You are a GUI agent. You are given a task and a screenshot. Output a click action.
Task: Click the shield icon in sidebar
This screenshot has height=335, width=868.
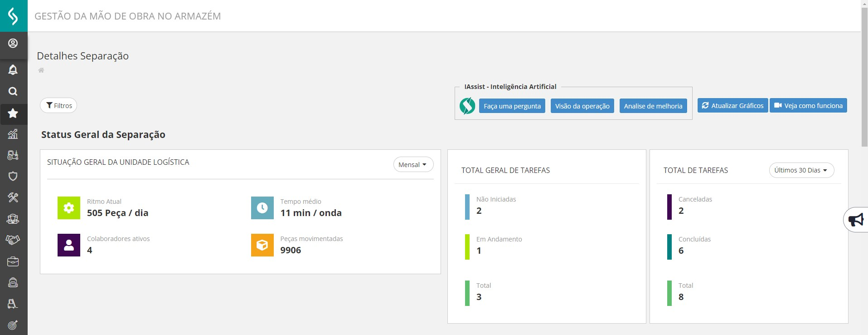pos(13,176)
